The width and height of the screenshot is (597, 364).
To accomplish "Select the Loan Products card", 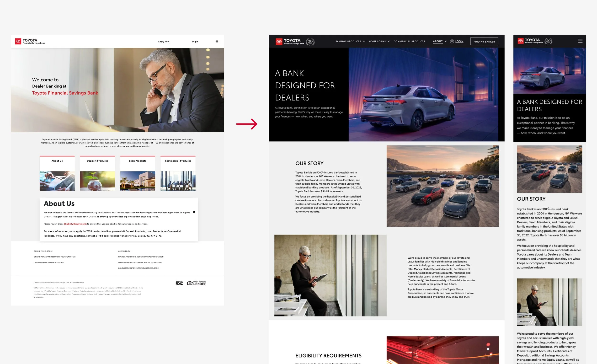I will click(138, 173).
